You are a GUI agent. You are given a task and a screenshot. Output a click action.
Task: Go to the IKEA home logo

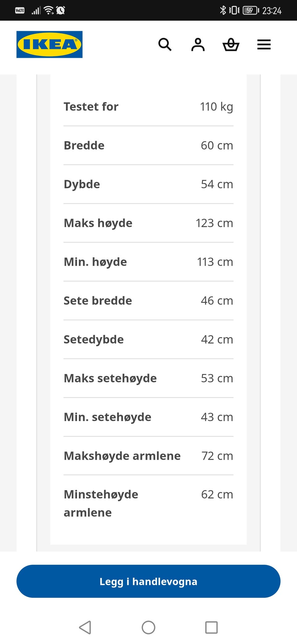[x=49, y=44]
